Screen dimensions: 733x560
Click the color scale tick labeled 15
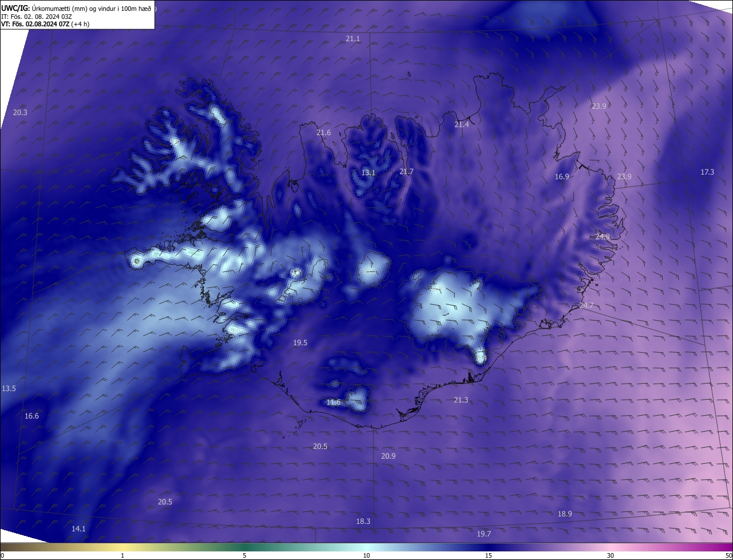[488, 555]
